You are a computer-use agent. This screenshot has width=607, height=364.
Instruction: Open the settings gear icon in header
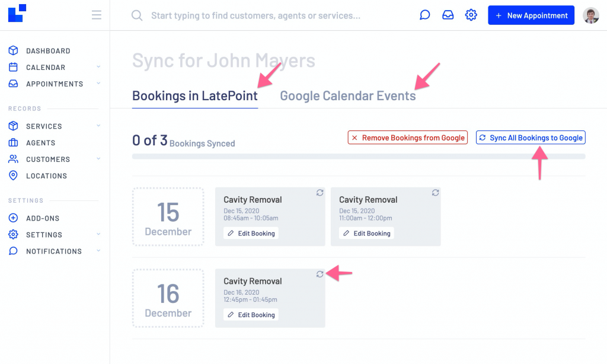click(x=471, y=15)
